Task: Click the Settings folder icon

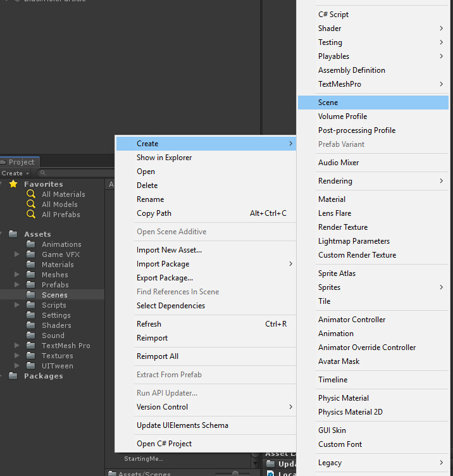Action: [x=30, y=315]
